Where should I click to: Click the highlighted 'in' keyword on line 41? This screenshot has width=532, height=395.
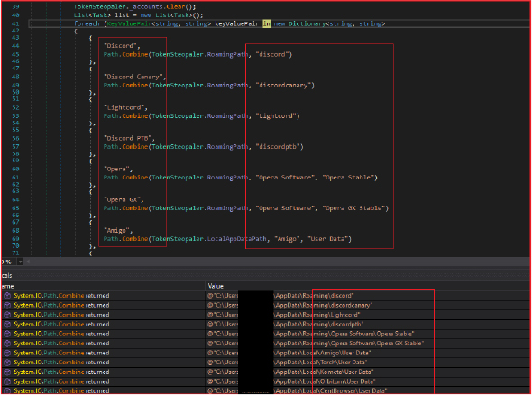267,23
